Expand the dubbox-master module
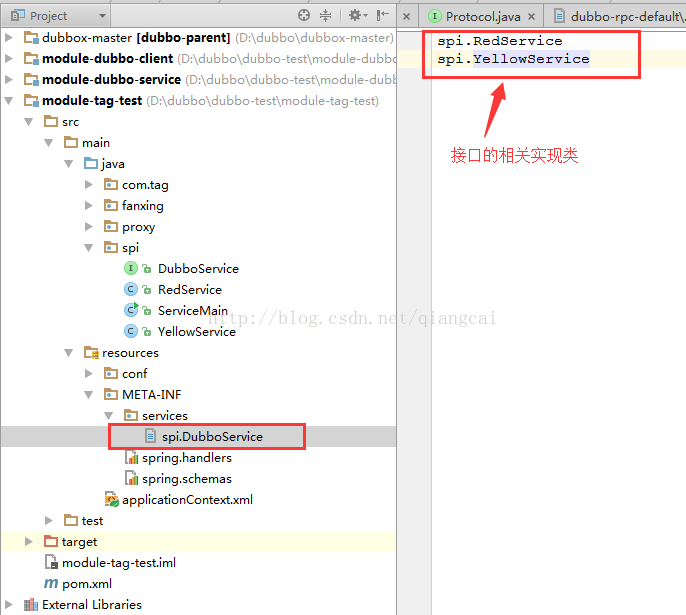 click(8, 38)
